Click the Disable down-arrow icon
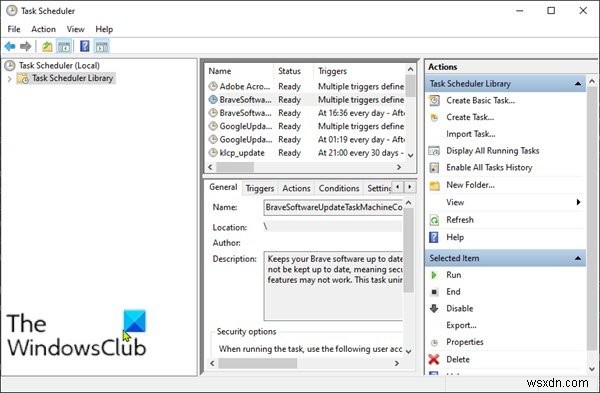This screenshot has width=600, height=393. pyautogui.click(x=434, y=308)
